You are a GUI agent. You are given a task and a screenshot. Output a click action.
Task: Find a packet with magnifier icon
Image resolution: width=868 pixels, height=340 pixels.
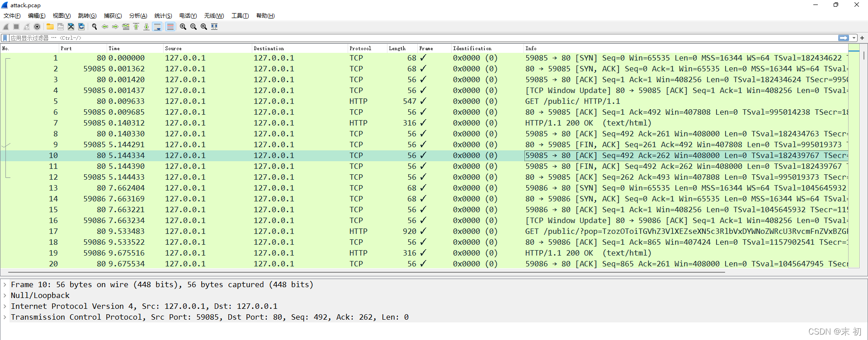pyautogui.click(x=94, y=27)
